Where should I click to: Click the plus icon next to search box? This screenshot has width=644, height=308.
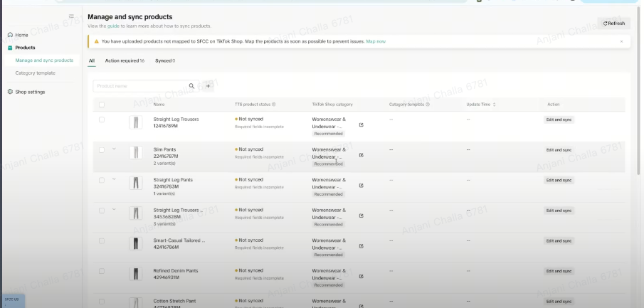(x=208, y=86)
